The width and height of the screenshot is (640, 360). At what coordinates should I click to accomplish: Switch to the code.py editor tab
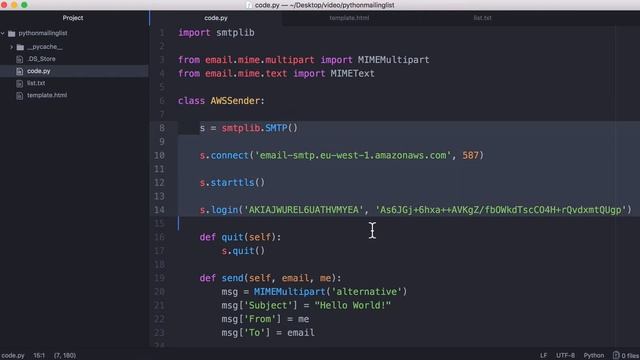click(x=216, y=18)
